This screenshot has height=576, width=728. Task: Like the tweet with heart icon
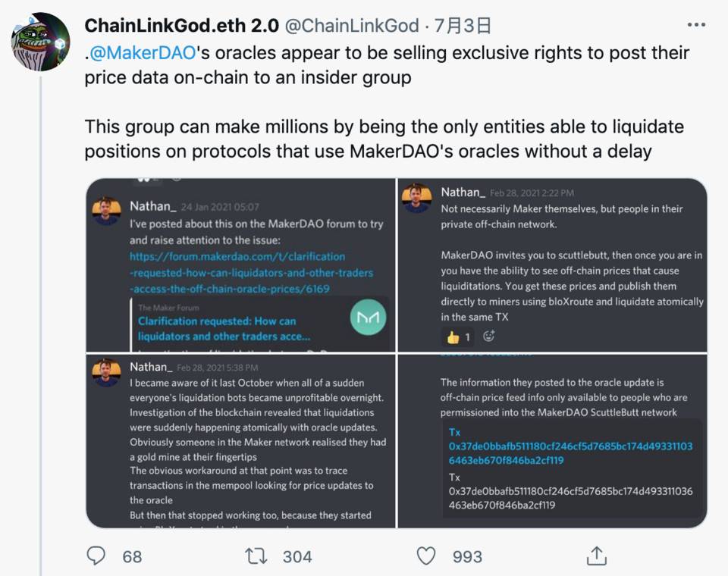pos(426,556)
